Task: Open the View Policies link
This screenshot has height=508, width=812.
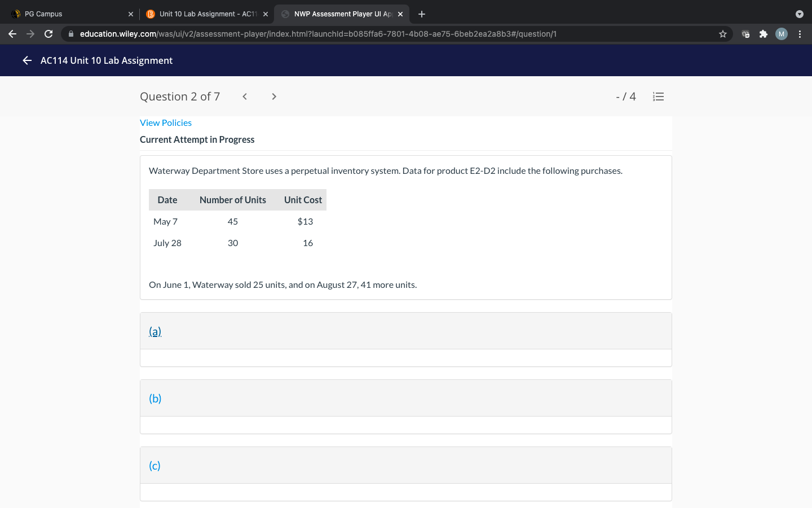Action: (x=165, y=122)
